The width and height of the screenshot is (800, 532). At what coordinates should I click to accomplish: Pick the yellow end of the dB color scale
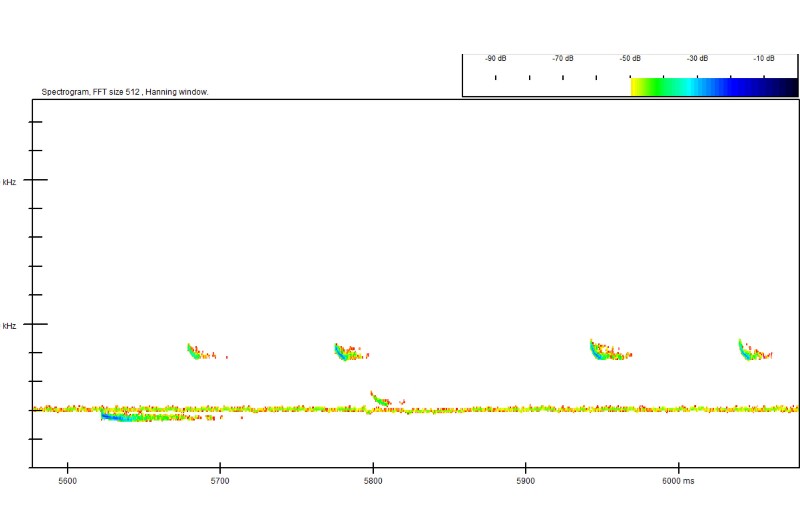pos(638,87)
